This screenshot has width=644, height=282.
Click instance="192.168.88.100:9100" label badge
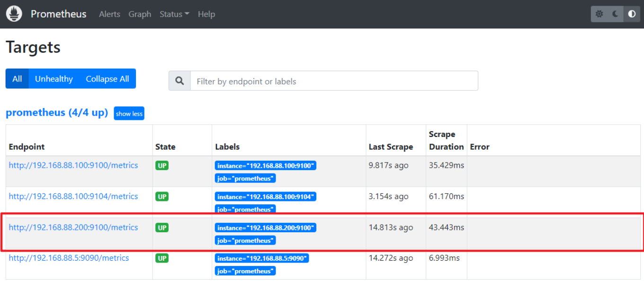[266, 165]
